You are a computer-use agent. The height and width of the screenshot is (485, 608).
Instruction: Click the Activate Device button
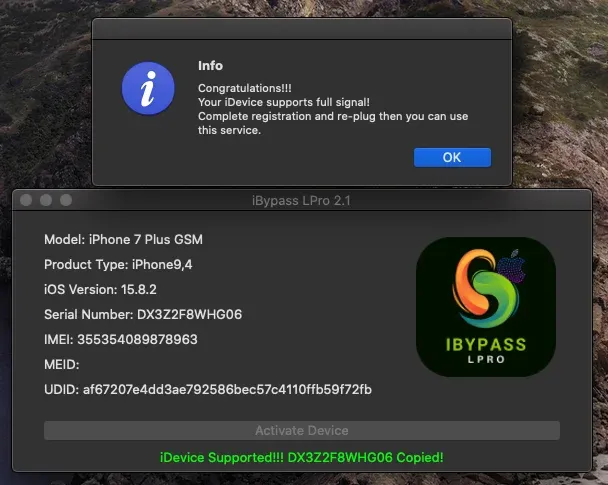[302, 430]
